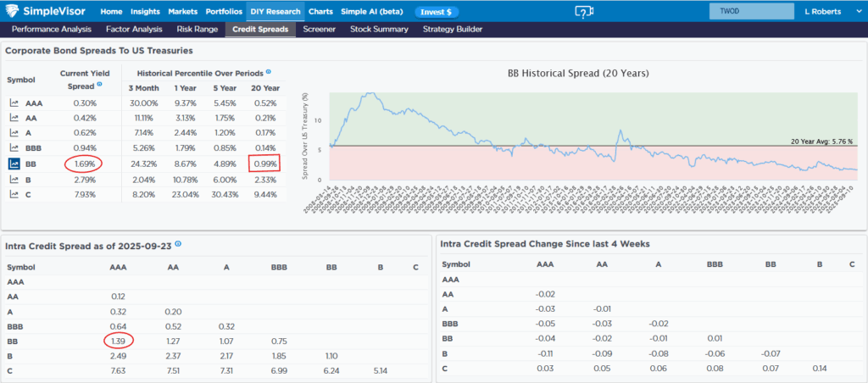868x383 pixels.
Task: View chart icon for single-B rating row
Action: [x=14, y=179]
